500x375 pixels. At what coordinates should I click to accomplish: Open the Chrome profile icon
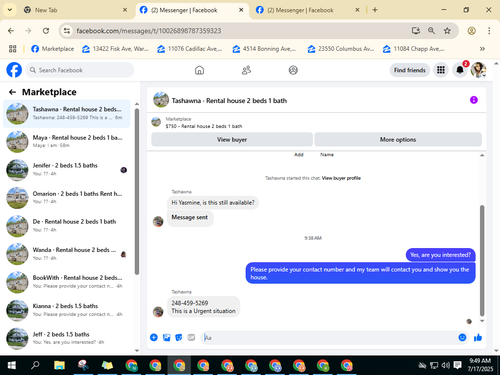[471, 31]
